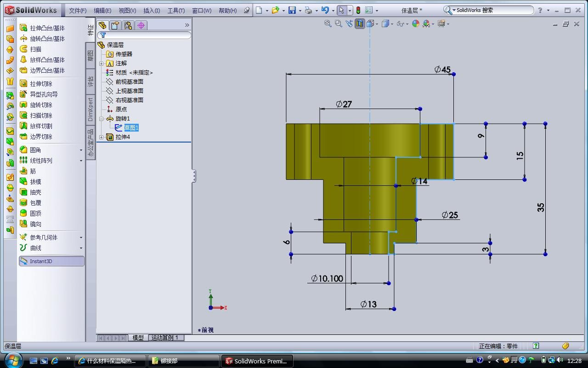
Task: Select 材质 <未指定> material item
Action: (134, 73)
